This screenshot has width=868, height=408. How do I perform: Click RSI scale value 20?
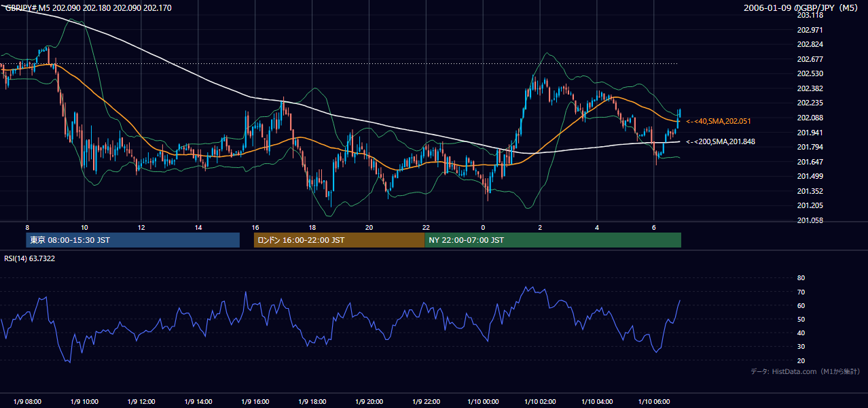click(x=801, y=361)
